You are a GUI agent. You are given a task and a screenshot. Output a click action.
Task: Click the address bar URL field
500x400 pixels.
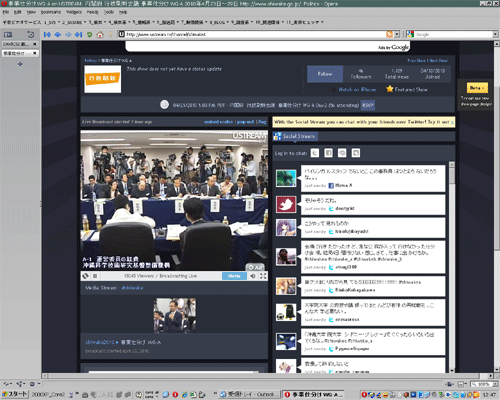(255, 34)
